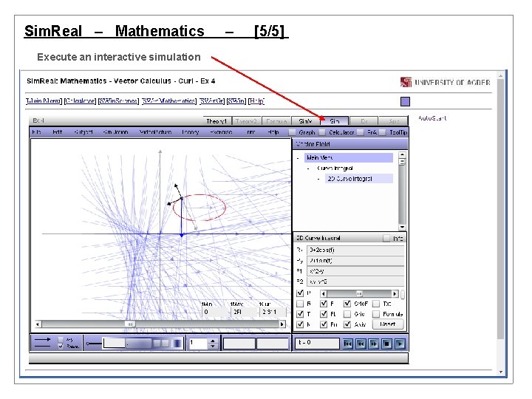Click the Px input field
The image size is (532, 399).
355,250
